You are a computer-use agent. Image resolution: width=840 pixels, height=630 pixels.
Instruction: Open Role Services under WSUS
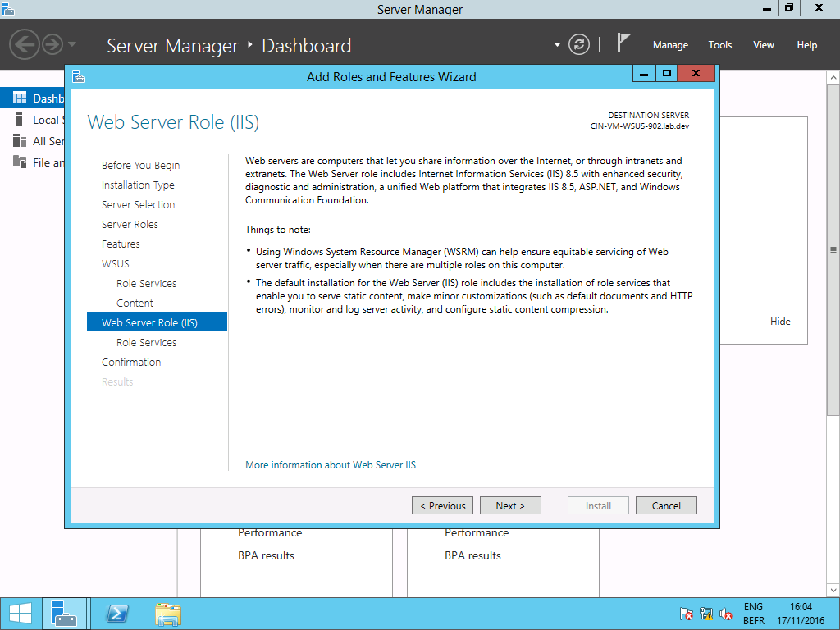pos(146,283)
